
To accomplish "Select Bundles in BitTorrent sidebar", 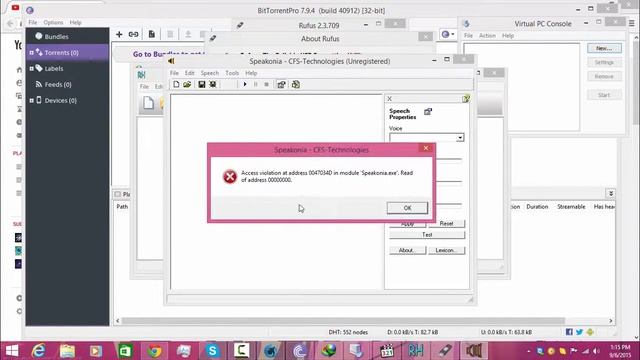I will coord(56,36).
